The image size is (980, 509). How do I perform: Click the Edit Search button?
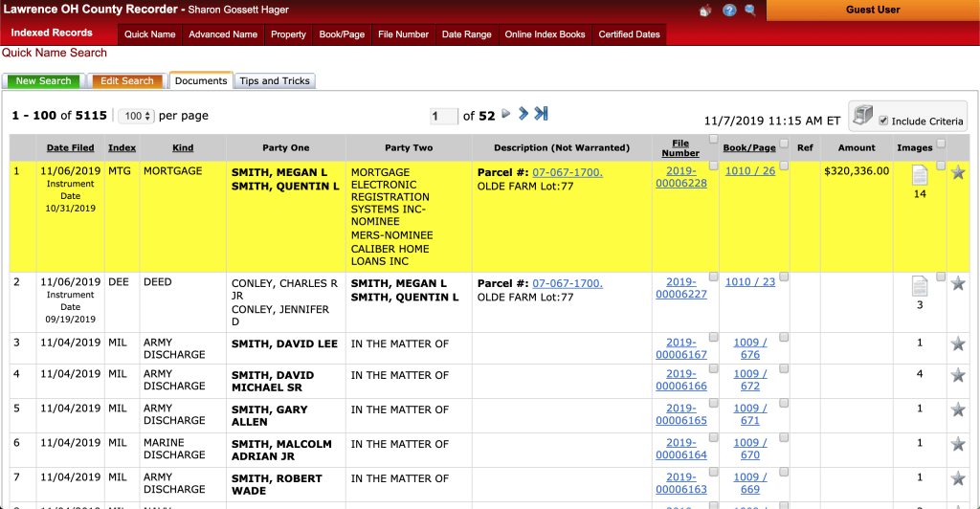coord(127,81)
